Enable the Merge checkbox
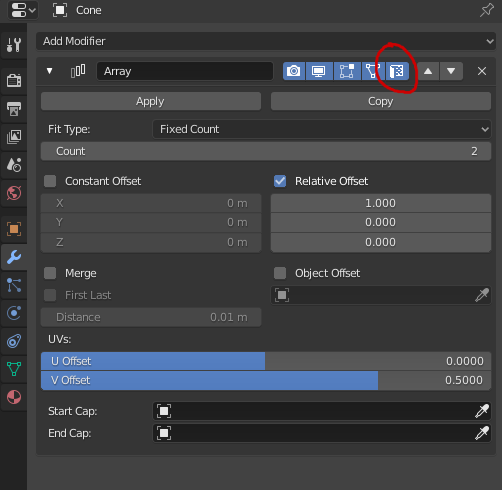 (x=50, y=273)
